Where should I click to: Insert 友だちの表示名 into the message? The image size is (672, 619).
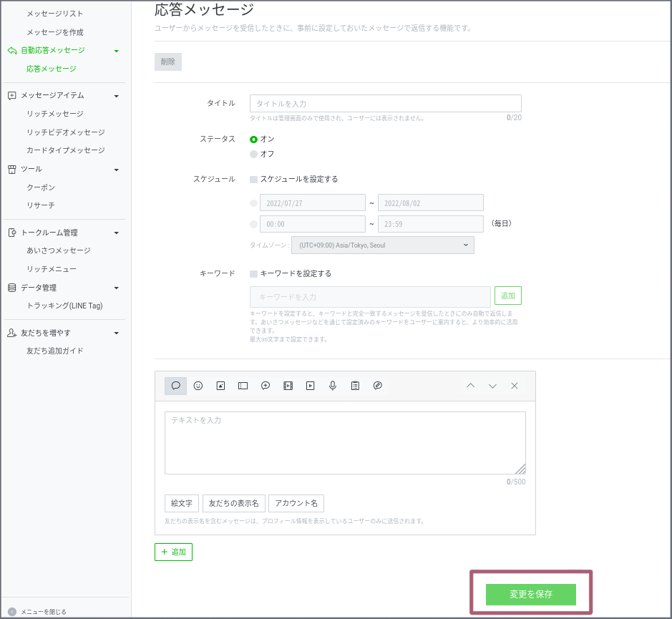(x=233, y=503)
